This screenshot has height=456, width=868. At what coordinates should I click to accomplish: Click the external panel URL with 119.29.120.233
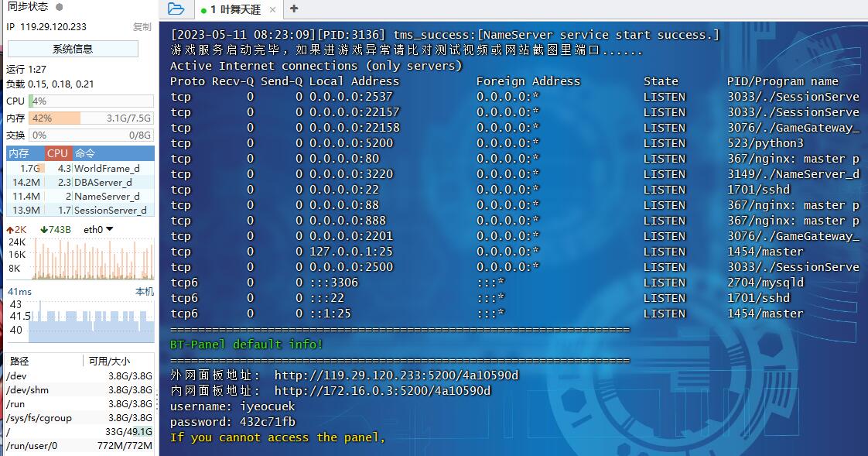pyautogui.click(x=396, y=375)
